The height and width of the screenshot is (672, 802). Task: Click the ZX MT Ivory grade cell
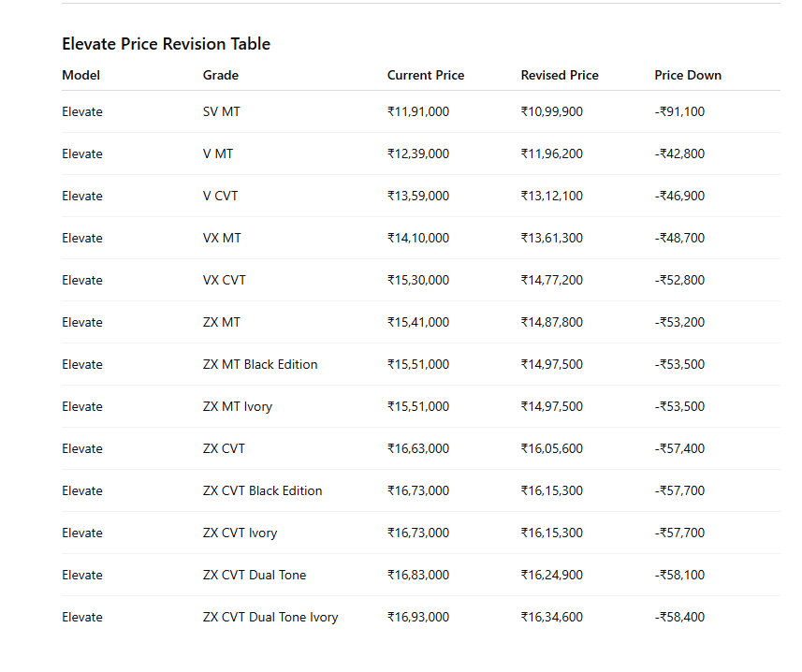tap(238, 406)
